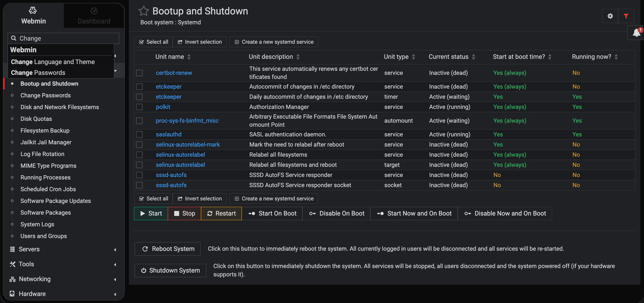
Task: Click the Networking category icon
Action: (12, 279)
